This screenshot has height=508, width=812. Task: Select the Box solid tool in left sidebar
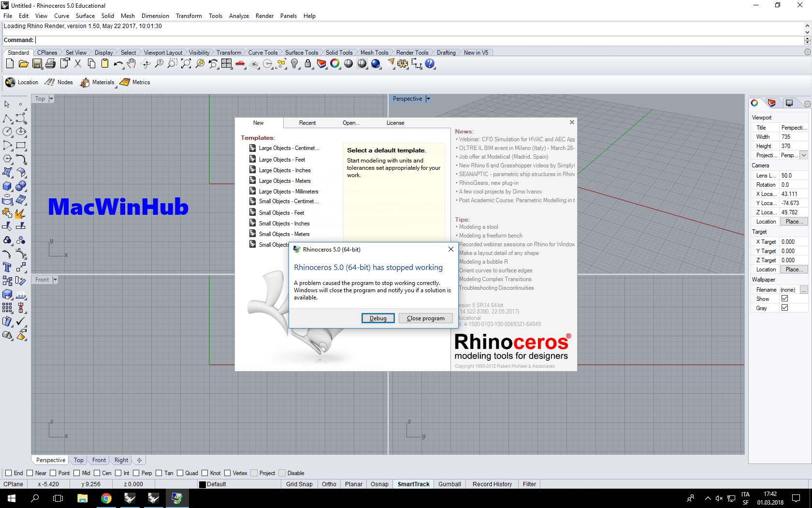point(7,186)
